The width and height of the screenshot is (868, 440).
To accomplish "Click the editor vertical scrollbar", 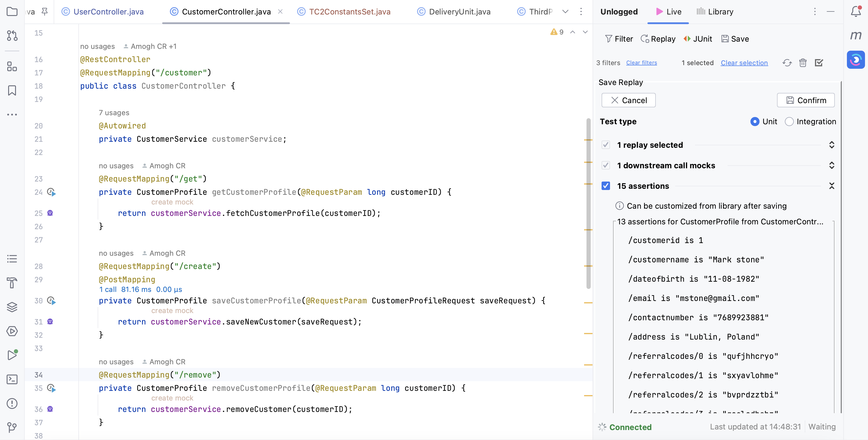I will (588, 202).
